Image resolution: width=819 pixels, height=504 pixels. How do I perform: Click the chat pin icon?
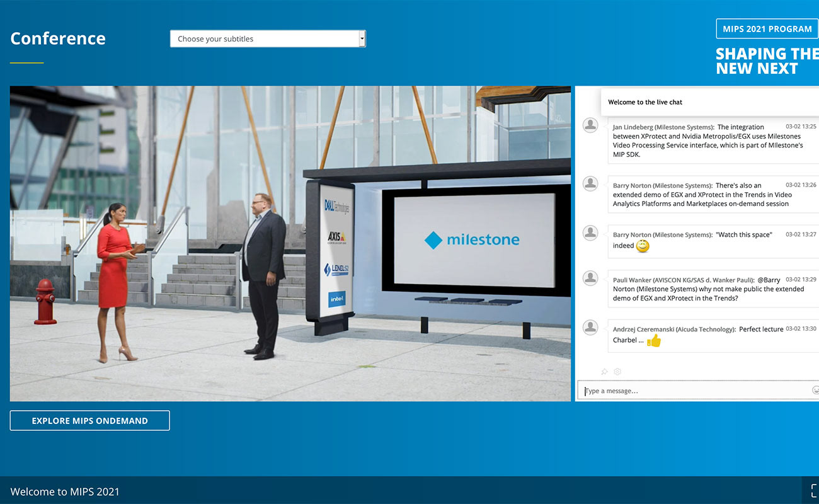[604, 372]
